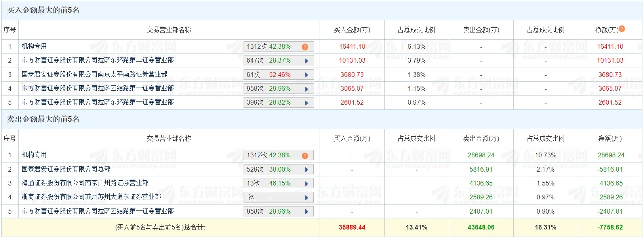Expand arrow next to 13次 46.15%
644x239 pixels.
307,184
